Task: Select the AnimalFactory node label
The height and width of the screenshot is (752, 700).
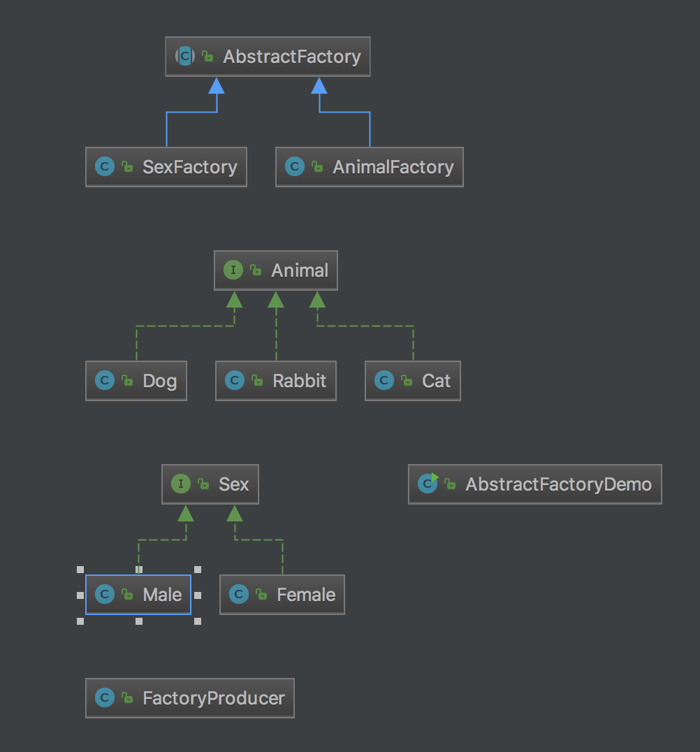Action: 393,167
